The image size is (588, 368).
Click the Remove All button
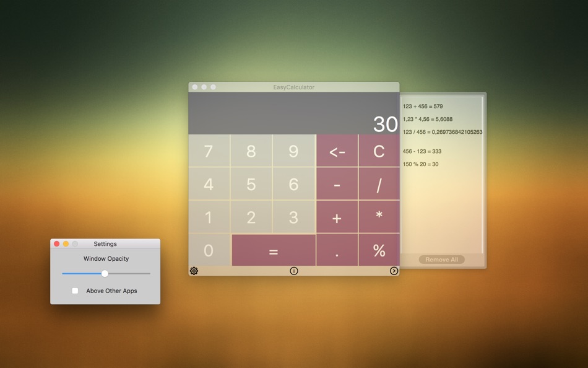pos(441,260)
